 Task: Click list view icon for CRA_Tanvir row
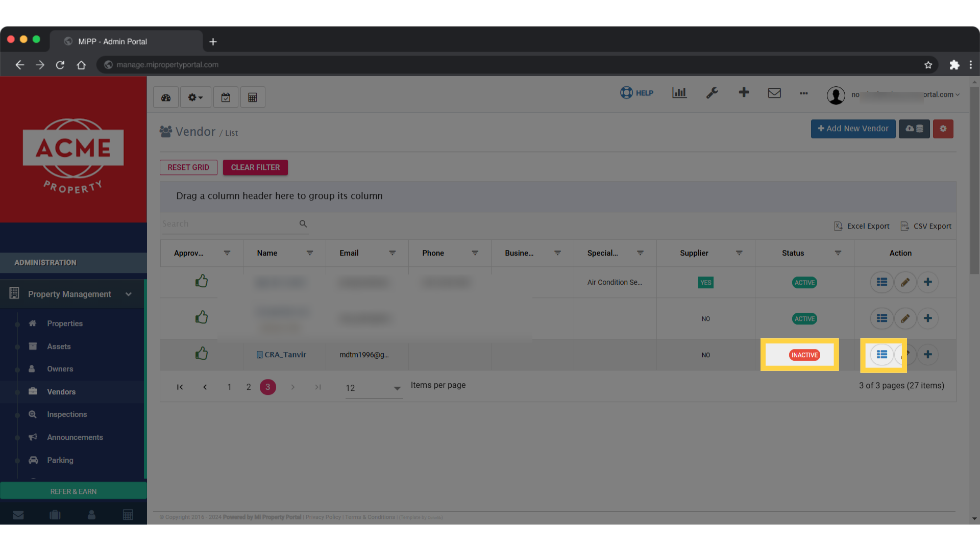(x=881, y=355)
